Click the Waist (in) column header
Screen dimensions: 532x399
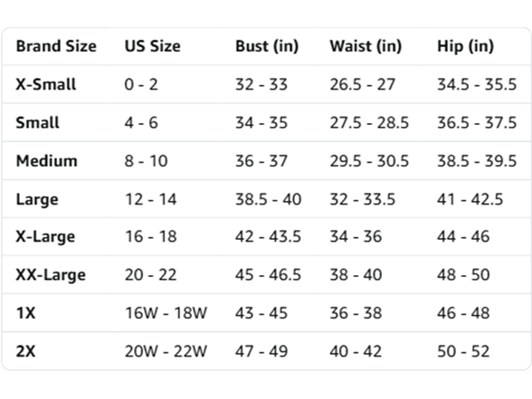[x=366, y=46]
